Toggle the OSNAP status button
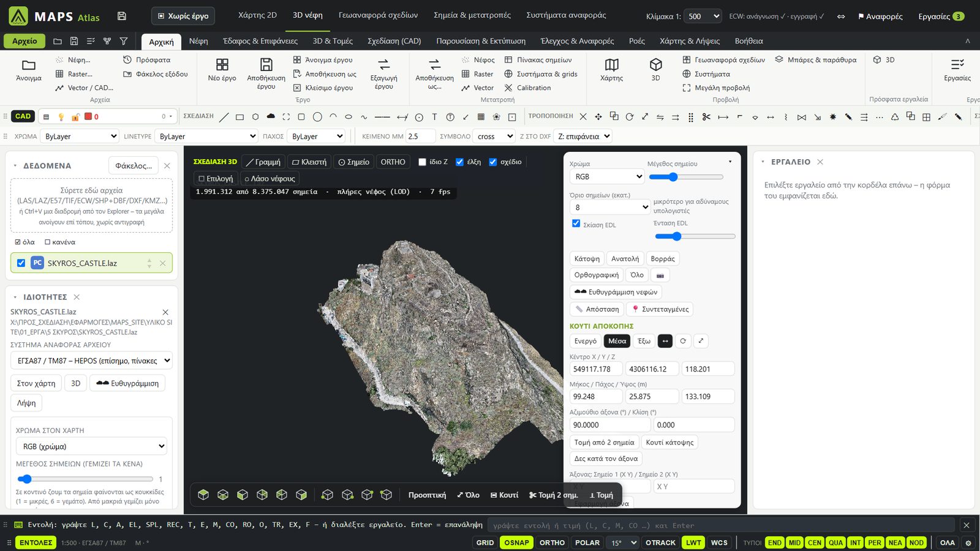Viewport: 980px width, 551px height. (x=516, y=542)
